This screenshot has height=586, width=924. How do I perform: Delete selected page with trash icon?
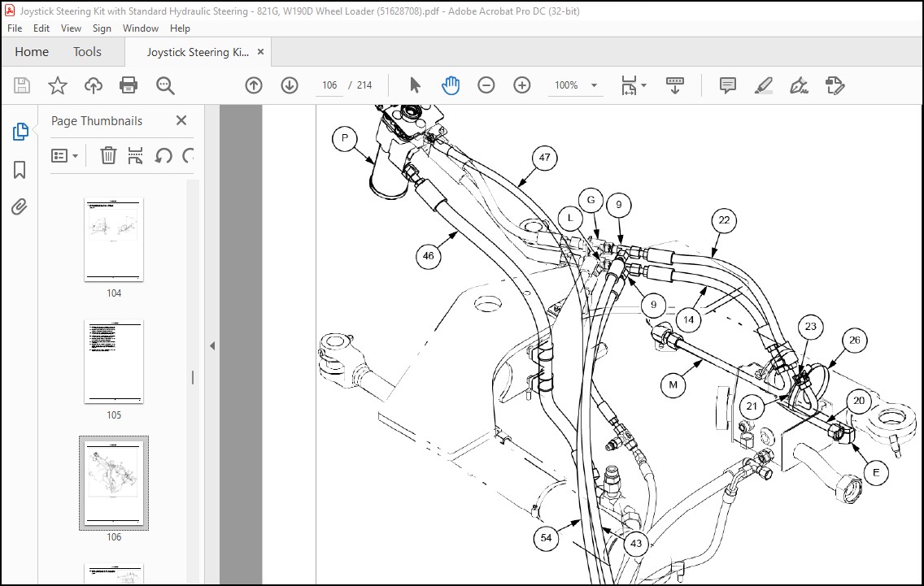(108, 155)
